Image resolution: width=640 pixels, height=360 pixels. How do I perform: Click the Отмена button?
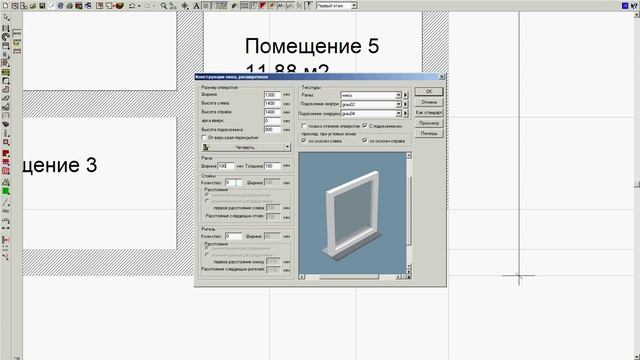(429, 102)
